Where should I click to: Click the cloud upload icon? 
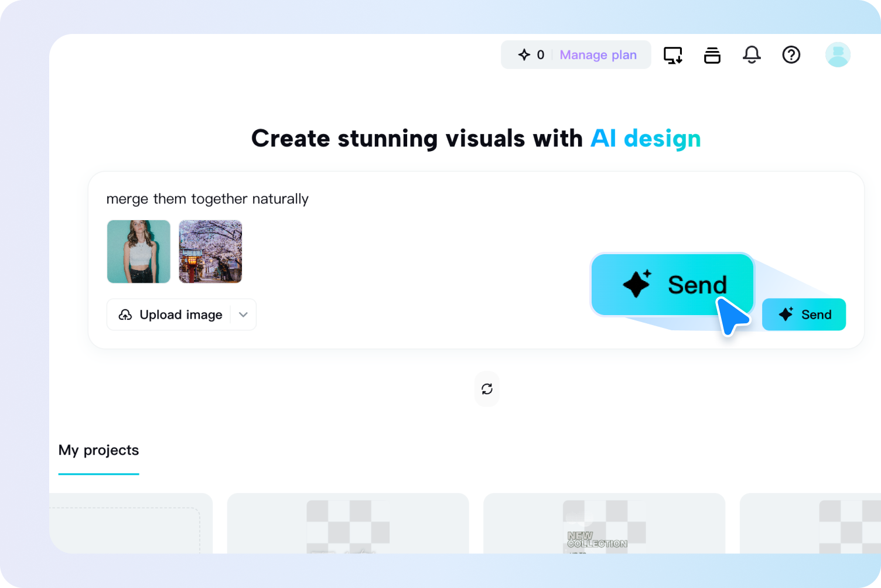point(125,315)
